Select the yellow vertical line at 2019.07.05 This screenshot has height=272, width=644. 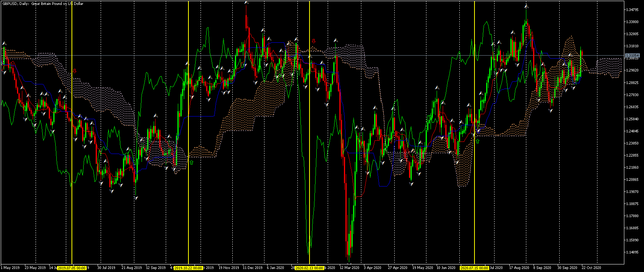[72, 132]
